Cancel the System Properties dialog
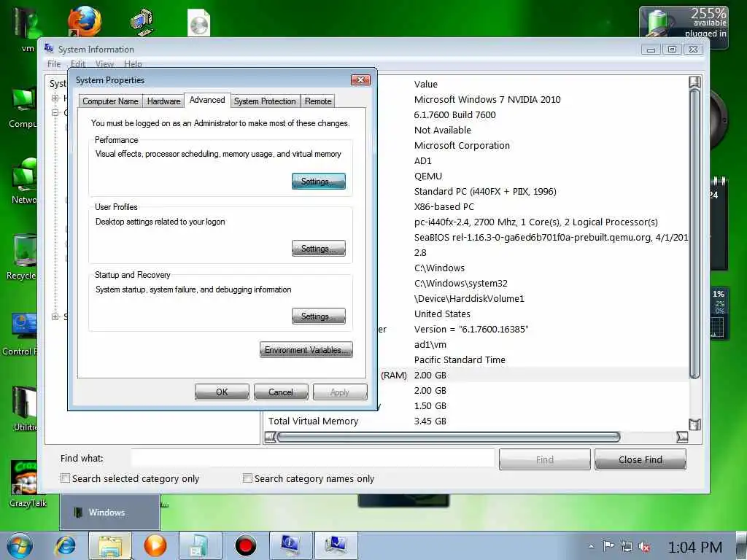 point(281,392)
